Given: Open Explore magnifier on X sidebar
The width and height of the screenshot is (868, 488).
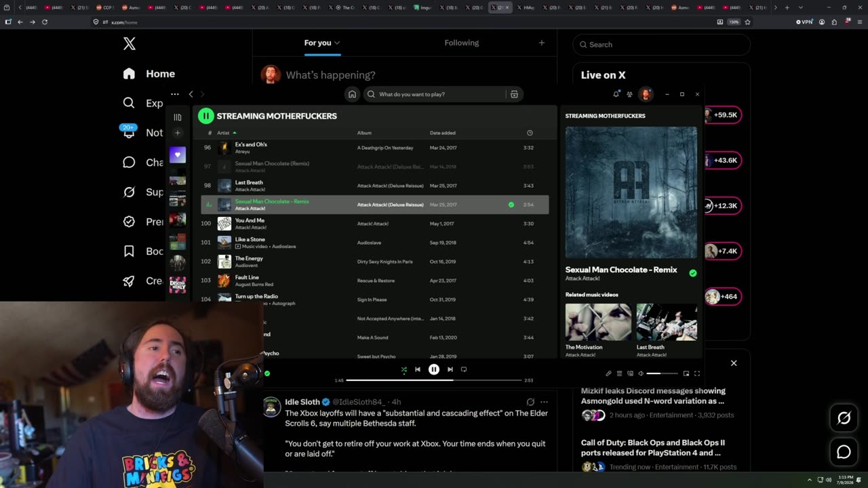Looking at the screenshot, I should tap(129, 103).
